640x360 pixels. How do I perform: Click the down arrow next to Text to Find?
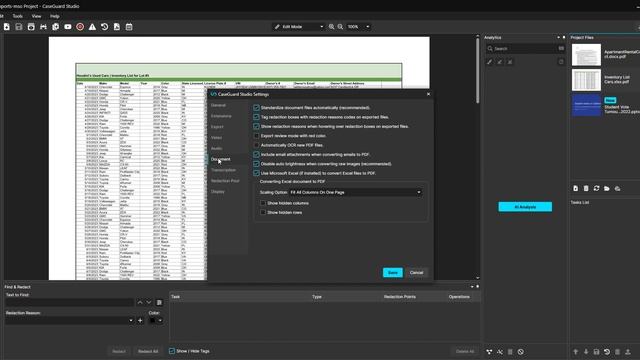click(149, 302)
